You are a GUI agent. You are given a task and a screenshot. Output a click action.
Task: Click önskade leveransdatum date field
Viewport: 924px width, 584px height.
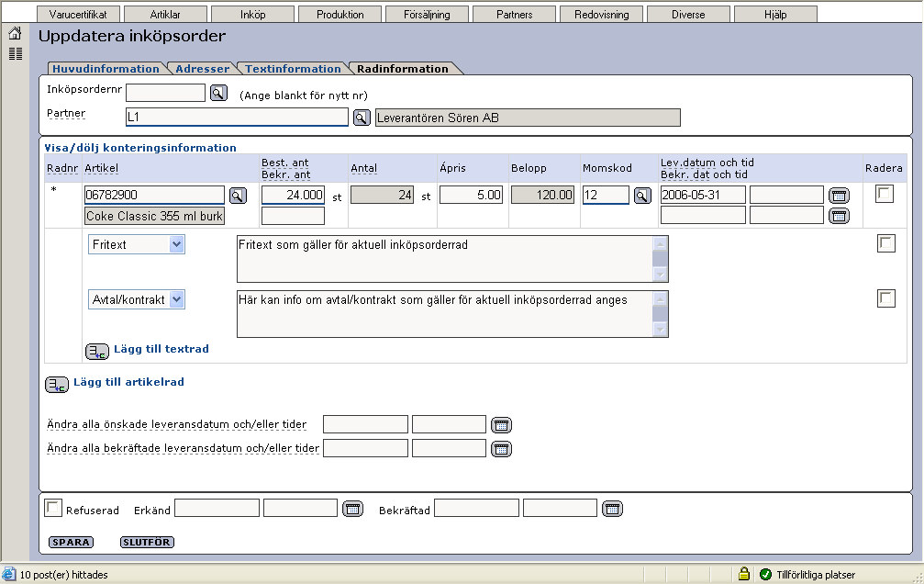pos(365,424)
